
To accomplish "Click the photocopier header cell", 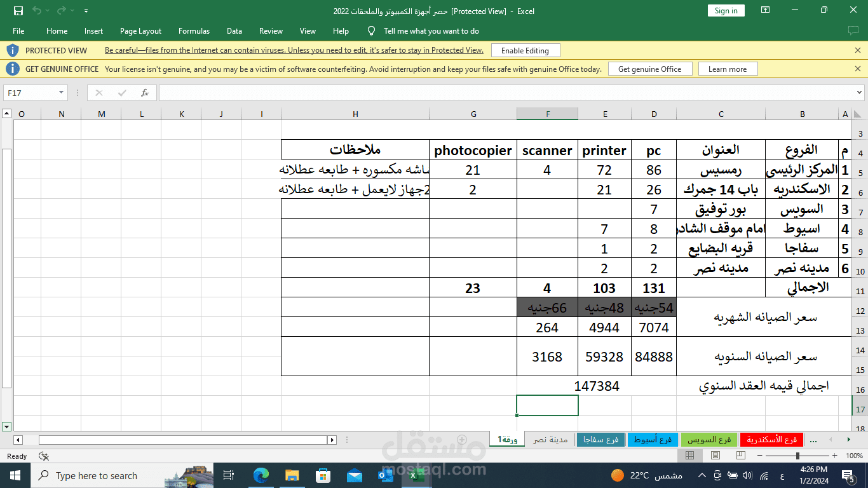I will click(x=473, y=151).
